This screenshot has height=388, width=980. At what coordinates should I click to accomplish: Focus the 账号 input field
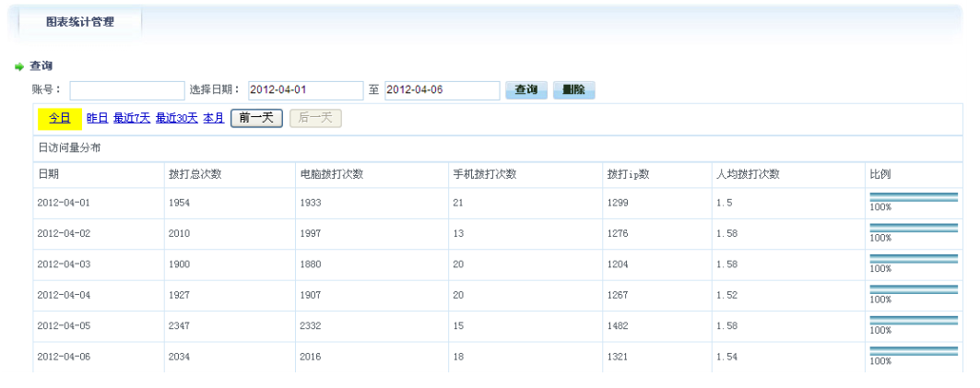point(127,90)
